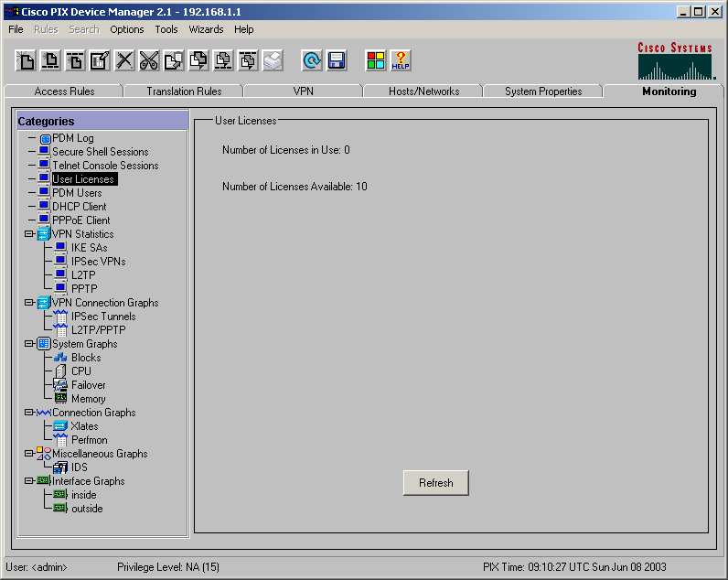
Task: Collapse the VPN Statistics tree node
Action: tap(29, 233)
